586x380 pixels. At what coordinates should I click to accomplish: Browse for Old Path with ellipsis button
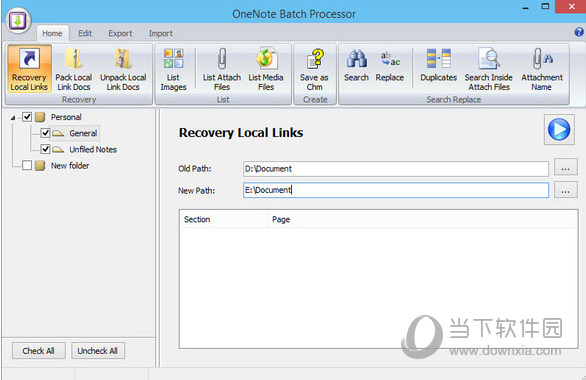click(x=565, y=168)
